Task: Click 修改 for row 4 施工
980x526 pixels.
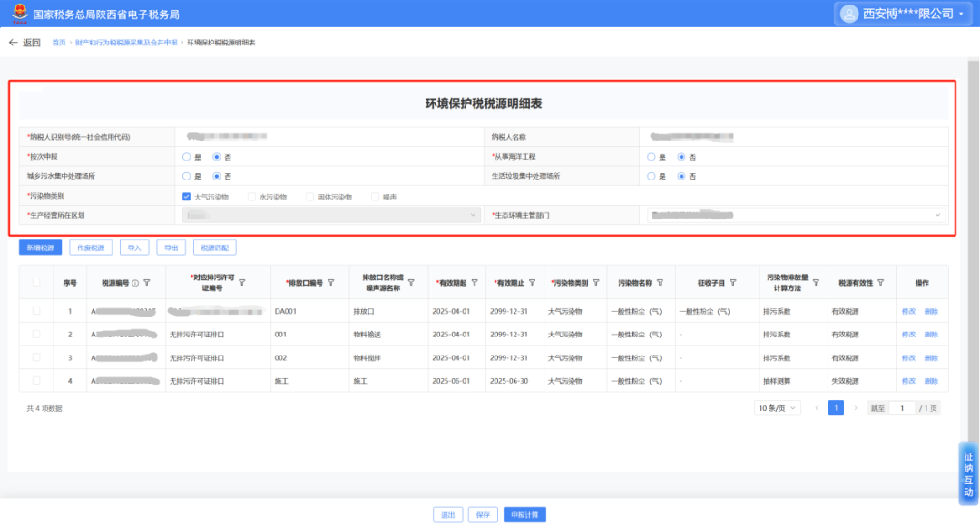Action: [x=908, y=381]
